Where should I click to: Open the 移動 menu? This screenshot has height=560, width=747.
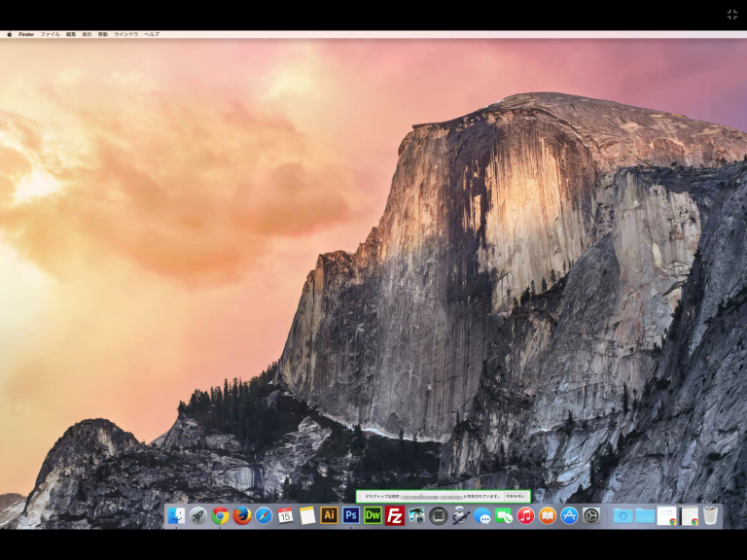pyautogui.click(x=103, y=34)
